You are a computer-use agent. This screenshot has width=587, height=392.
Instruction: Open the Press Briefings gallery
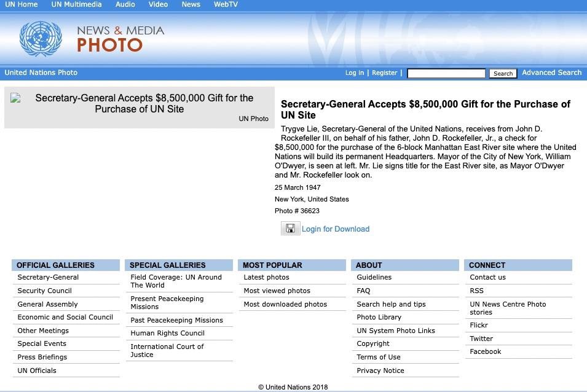pyautogui.click(x=42, y=357)
